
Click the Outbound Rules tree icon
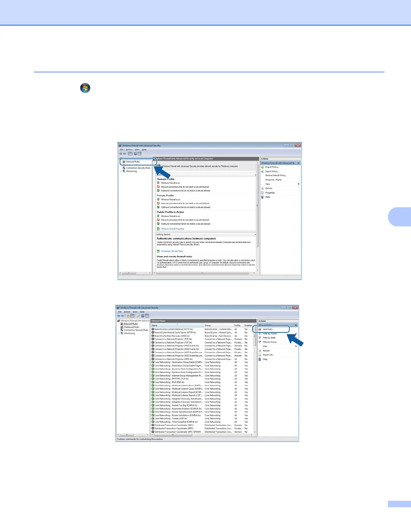pos(122,327)
